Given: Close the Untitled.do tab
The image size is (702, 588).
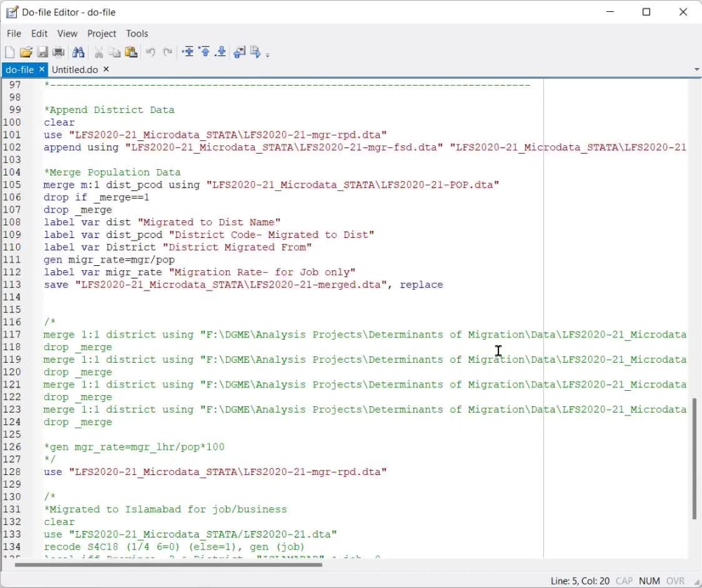Looking at the screenshot, I should (x=106, y=69).
